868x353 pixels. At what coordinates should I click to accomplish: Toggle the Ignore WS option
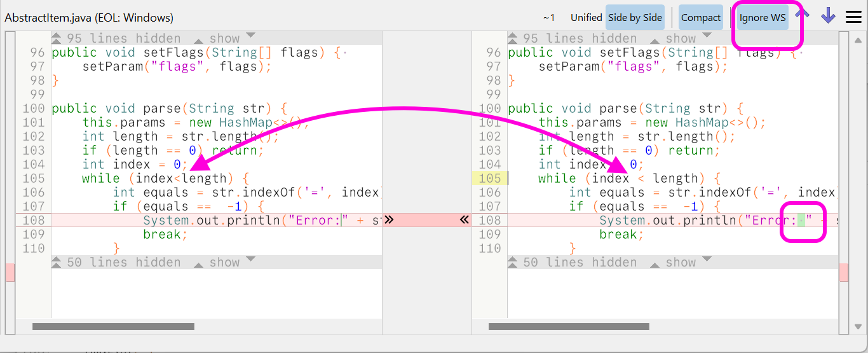coord(763,18)
